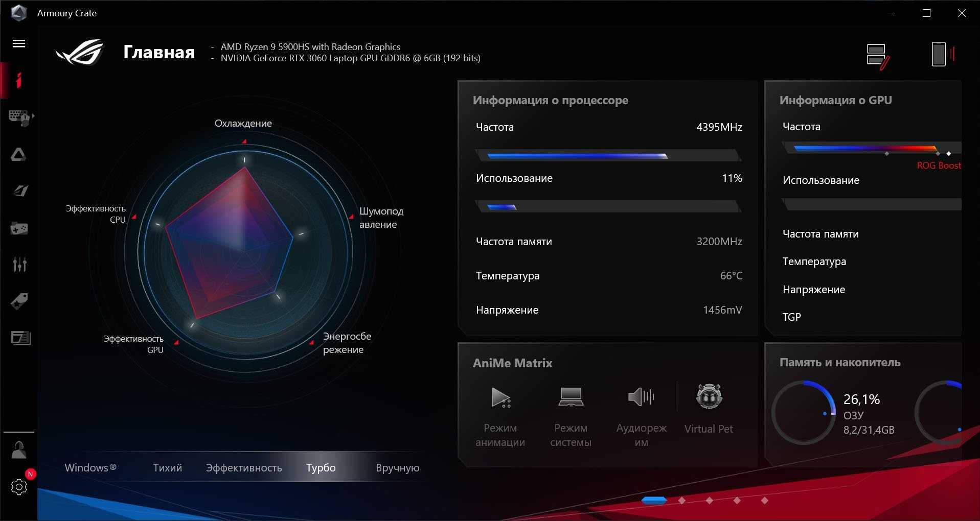Open Scenario Profiles sliders icon
The height and width of the screenshot is (521, 980).
[19, 264]
